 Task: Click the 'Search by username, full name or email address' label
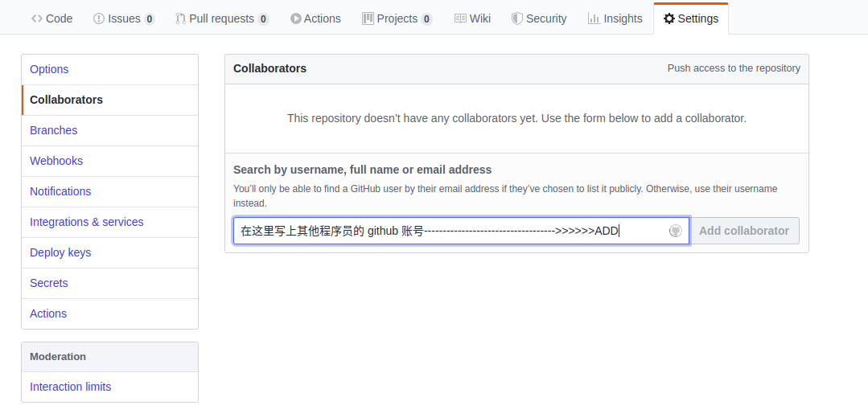click(x=363, y=170)
